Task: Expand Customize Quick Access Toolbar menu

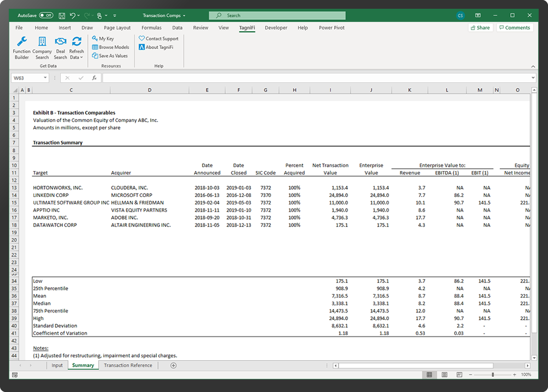Action: tap(115, 15)
